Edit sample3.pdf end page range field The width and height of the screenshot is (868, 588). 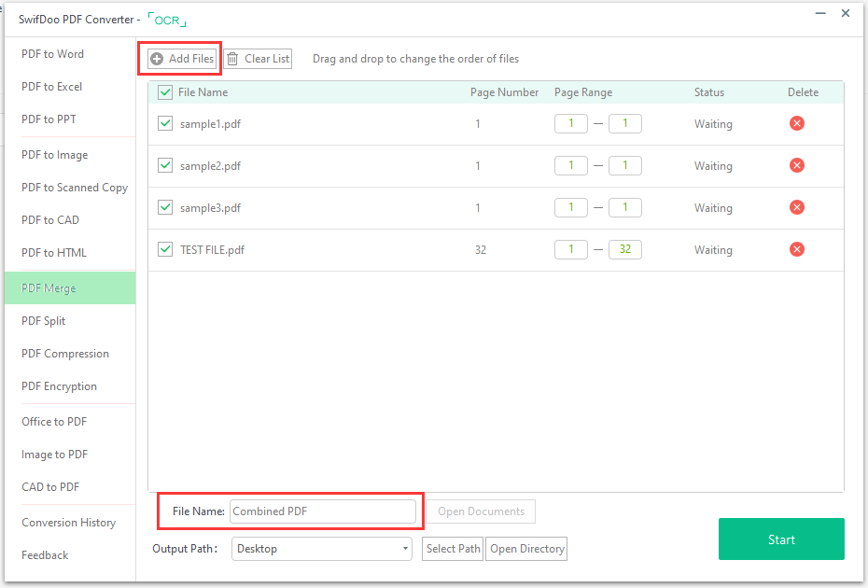pyautogui.click(x=625, y=207)
